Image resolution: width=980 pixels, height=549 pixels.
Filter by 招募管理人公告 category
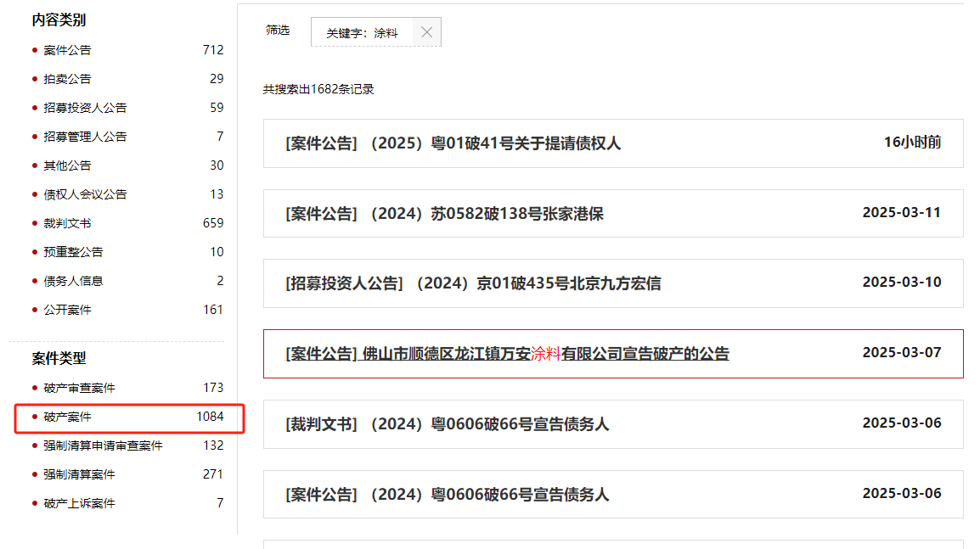point(85,136)
